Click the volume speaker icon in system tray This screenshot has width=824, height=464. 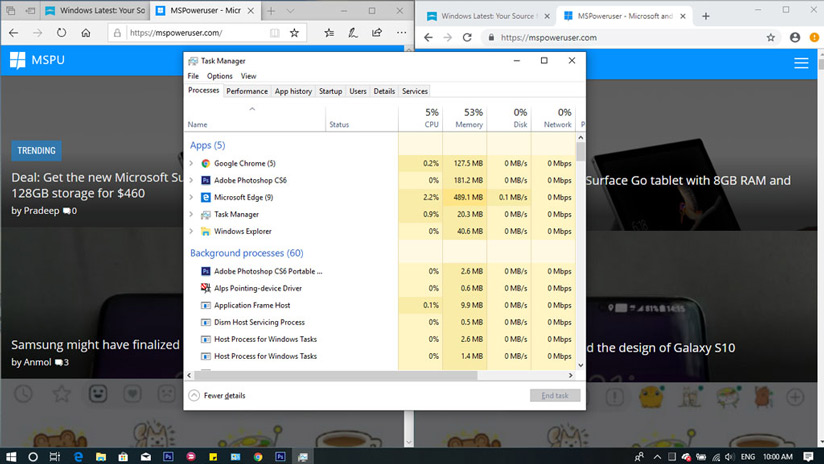[x=729, y=457]
